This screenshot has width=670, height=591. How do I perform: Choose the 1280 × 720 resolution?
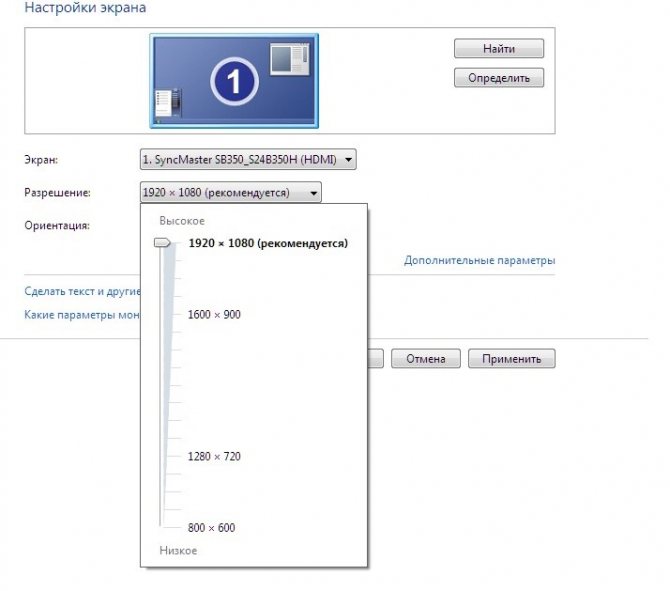click(214, 457)
